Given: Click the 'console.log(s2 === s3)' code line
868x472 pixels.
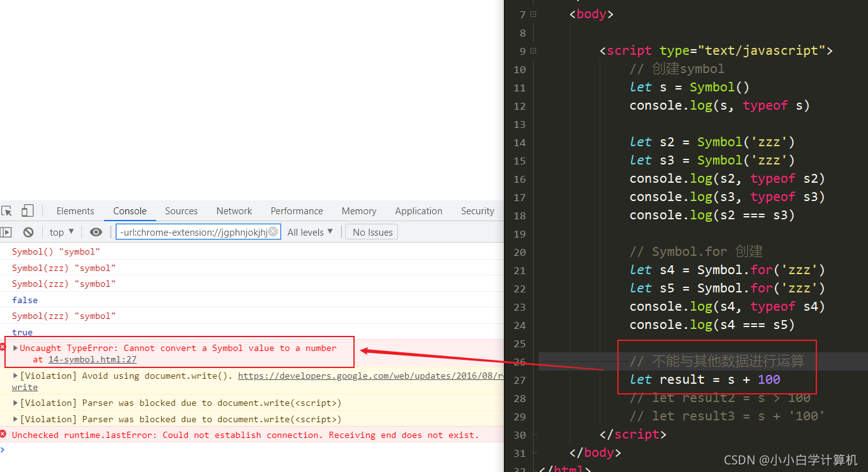Looking at the screenshot, I should (712, 215).
